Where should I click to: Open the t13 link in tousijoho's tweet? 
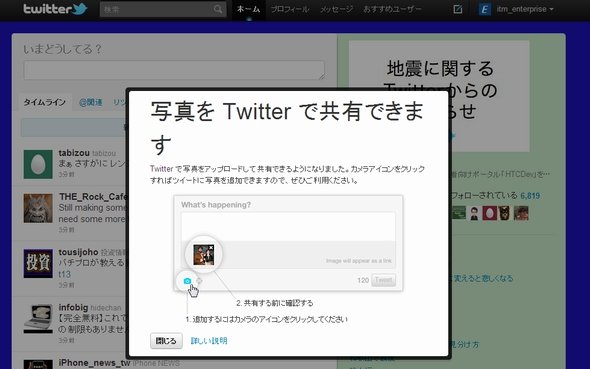[x=64, y=274]
